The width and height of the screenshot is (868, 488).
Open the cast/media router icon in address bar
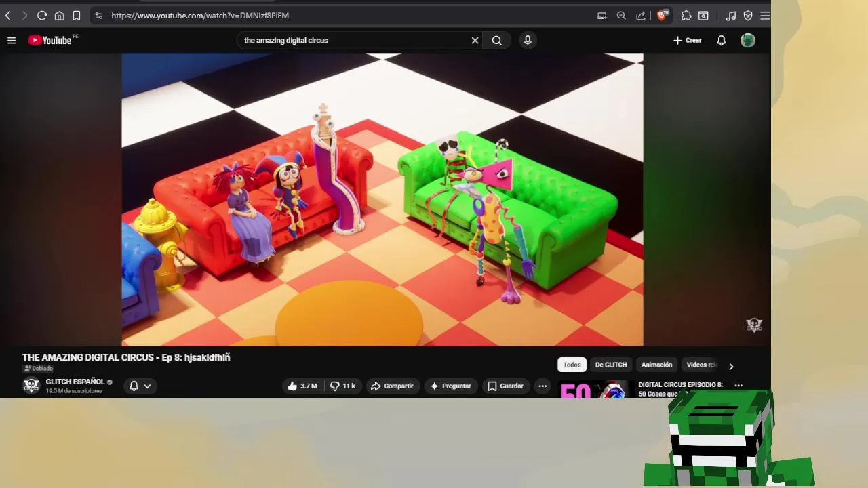601,15
